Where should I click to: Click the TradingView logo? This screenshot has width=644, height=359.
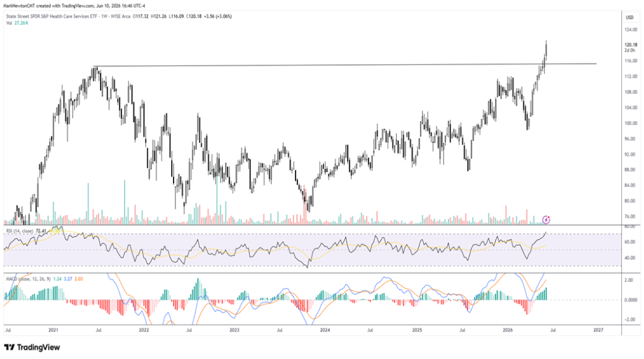point(32,348)
